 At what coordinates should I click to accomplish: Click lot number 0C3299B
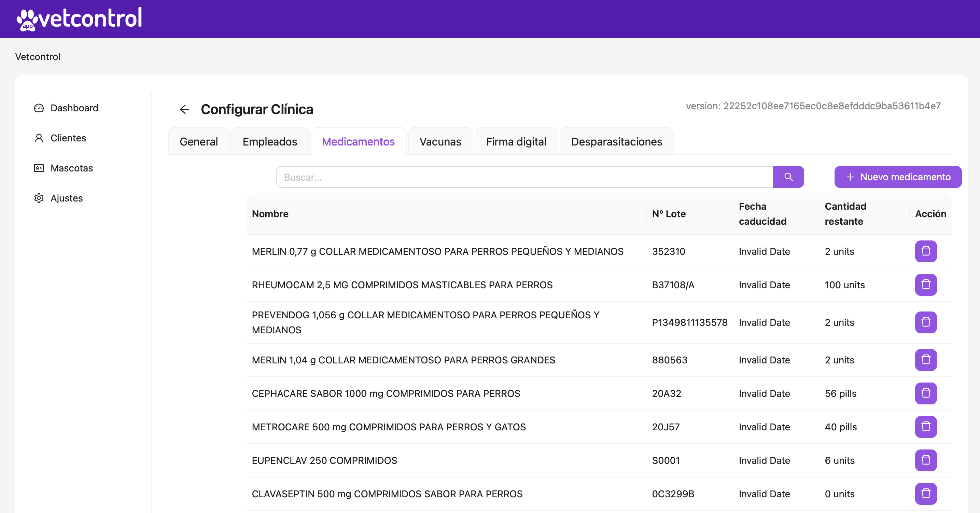pos(673,494)
